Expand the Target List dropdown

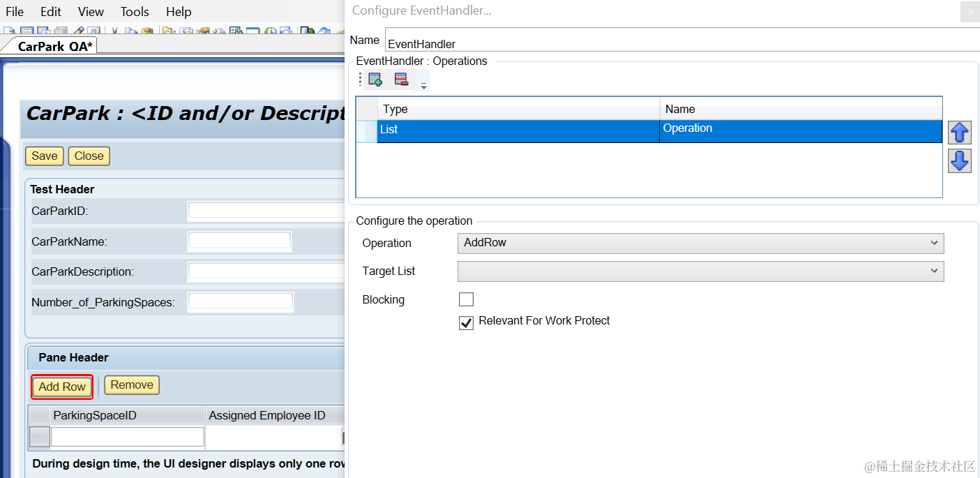700,271
